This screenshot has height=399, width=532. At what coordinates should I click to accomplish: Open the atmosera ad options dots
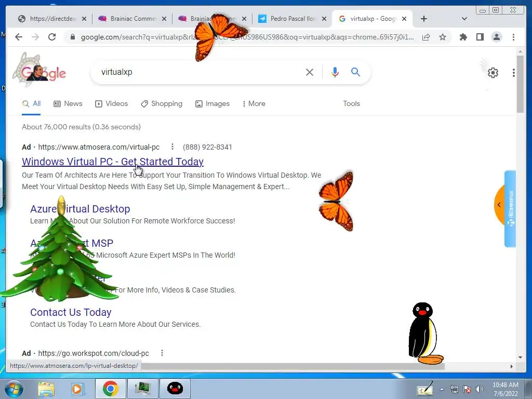[172, 147]
